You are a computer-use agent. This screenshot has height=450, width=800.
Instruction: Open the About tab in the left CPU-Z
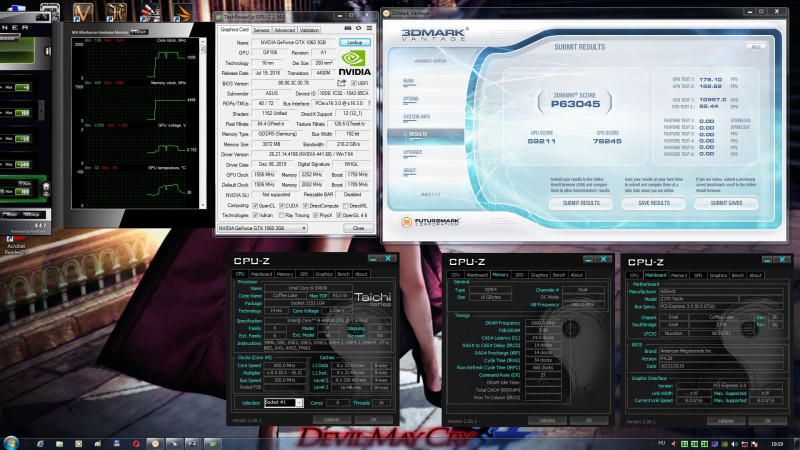(361, 274)
